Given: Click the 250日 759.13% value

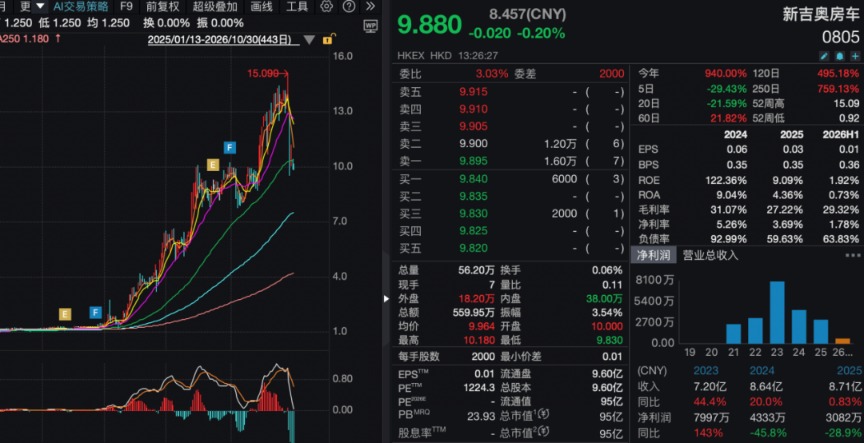Looking at the screenshot, I should pyautogui.click(x=838, y=89).
